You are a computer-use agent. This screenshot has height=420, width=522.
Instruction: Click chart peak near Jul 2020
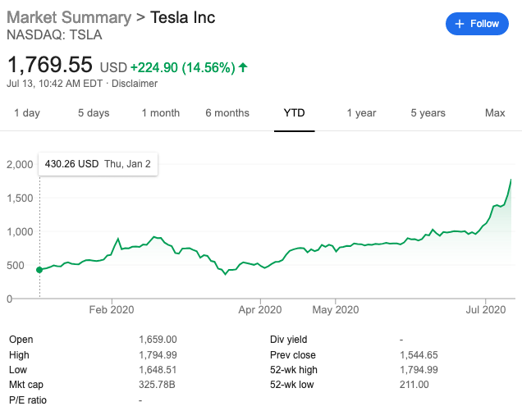tap(512, 179)
